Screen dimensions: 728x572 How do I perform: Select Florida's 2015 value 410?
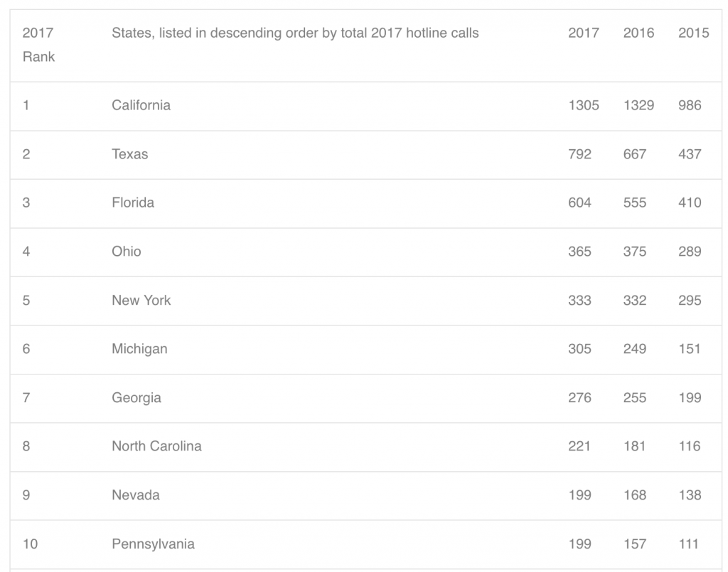pos(690,203)
